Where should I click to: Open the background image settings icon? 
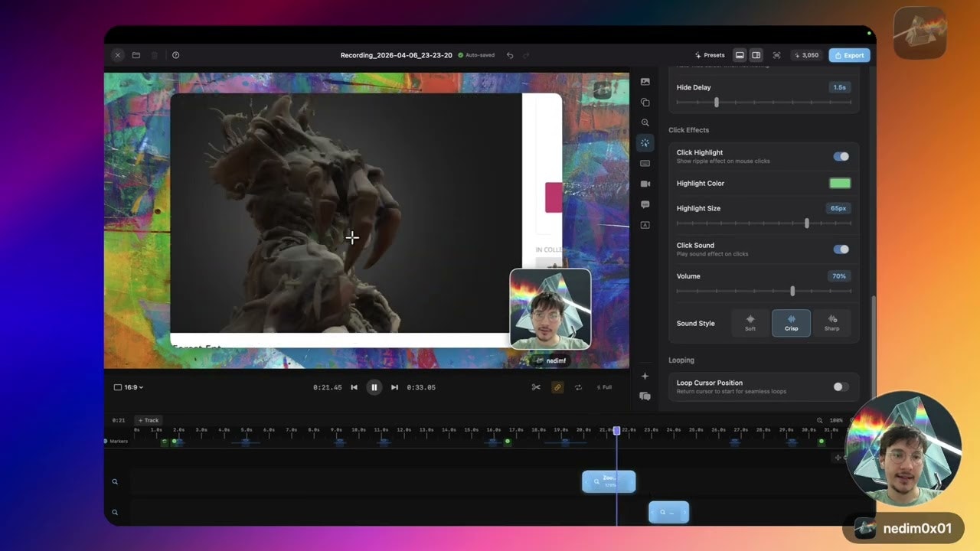pos(645,82)
